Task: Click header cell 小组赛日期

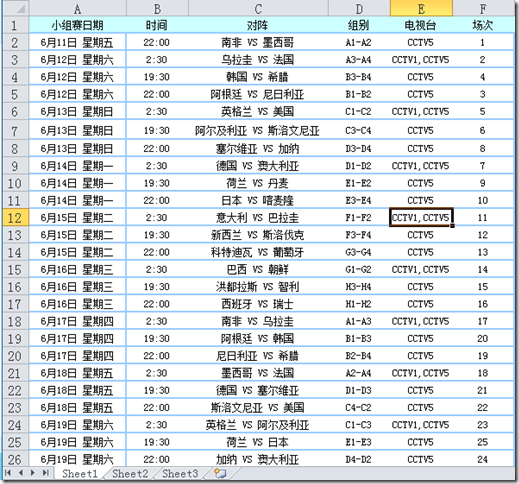Action: click(77, 25)
